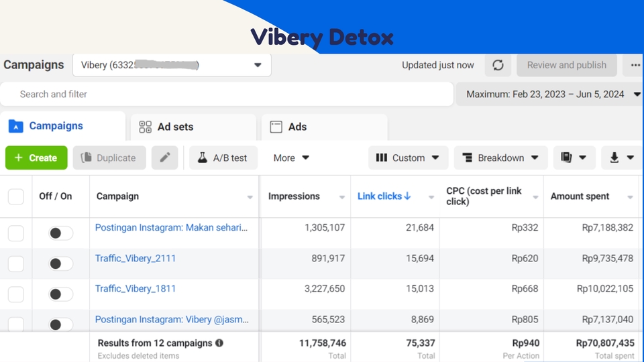Open the Maximum date range dropdown
The height and width of the screenshot is (362, 644).
pyautogui.click(x=549, y=94)
